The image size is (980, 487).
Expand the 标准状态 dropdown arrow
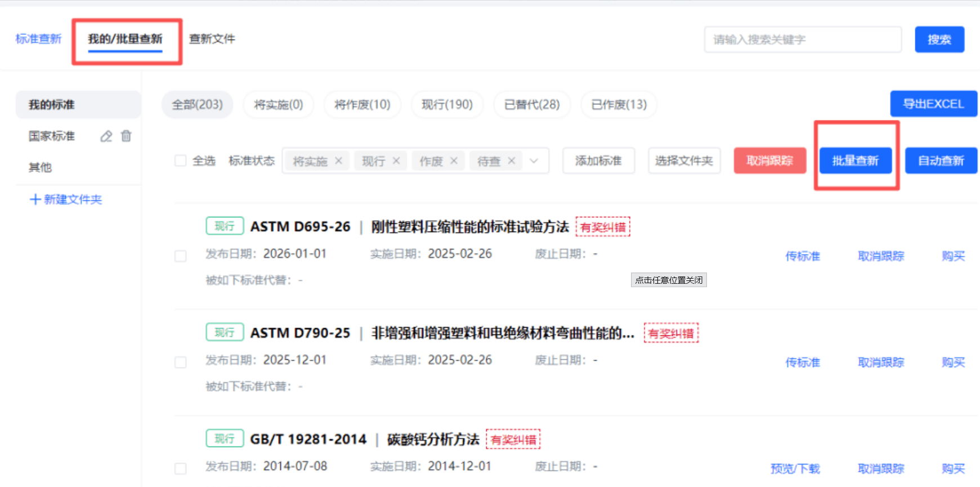(534, 161)
